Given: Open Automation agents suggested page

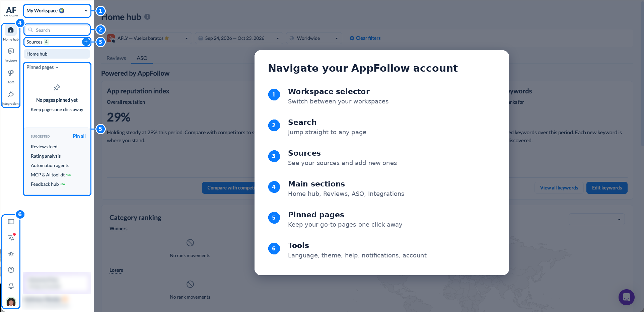Looking at the screenshot, I should [x=50, y=165].
